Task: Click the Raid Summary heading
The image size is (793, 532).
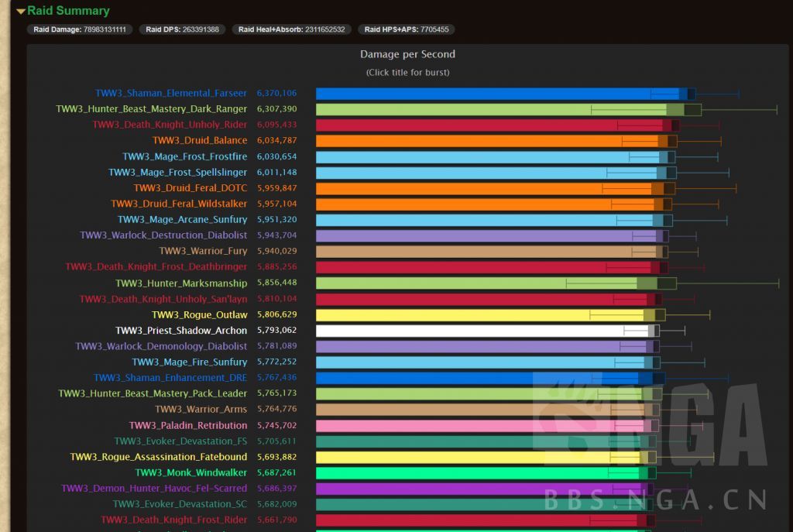Action: (x=68, y=12)
